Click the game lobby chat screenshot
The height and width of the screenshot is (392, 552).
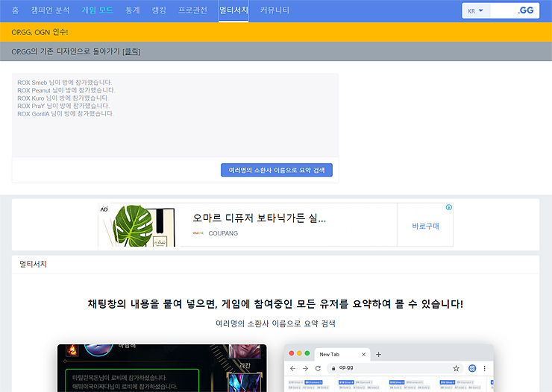[x=162, y=368]
